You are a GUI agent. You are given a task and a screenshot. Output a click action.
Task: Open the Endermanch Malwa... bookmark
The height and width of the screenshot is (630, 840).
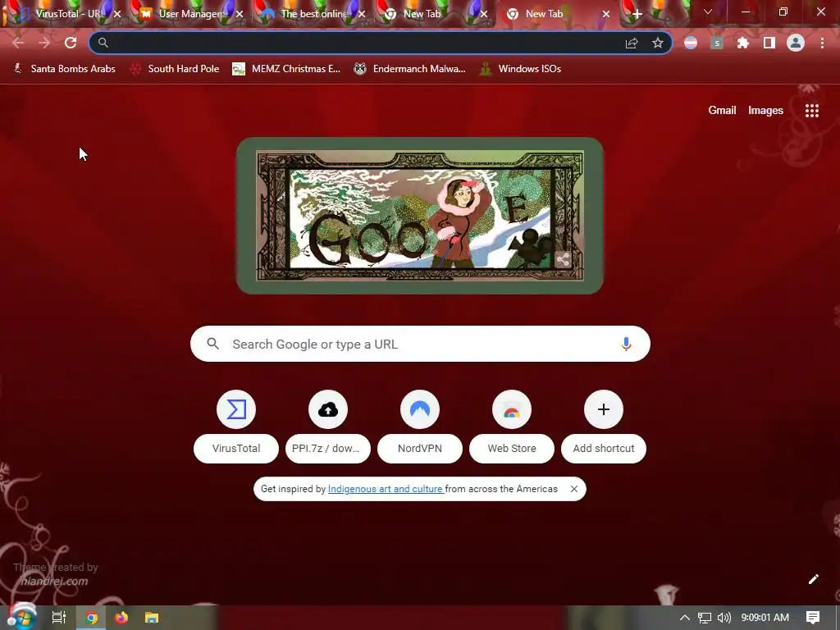[409, 69]
